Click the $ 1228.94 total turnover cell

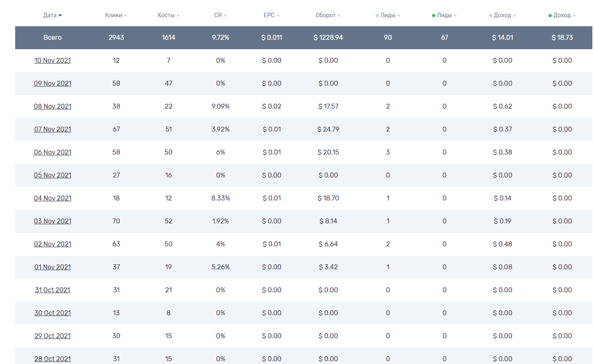click(x=328, y=38)
